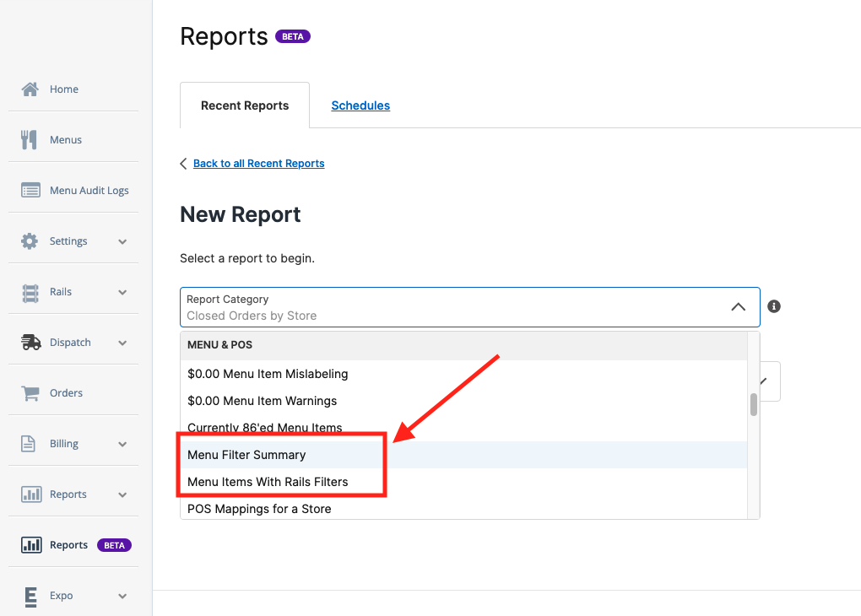Click the info icon beside Report Category
The width and height of the screenshot is (861, 616).
[x=774, y=306]
